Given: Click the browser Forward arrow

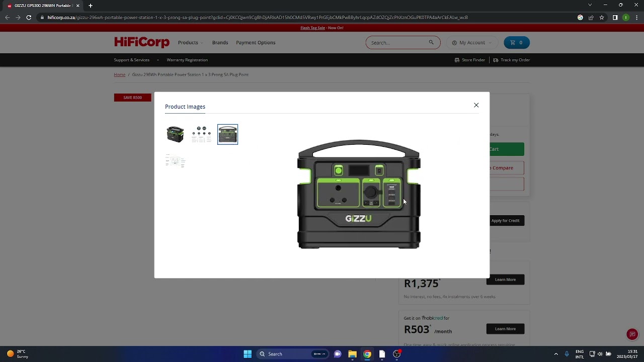Looking at the screenshot, I should coord(18,18).
